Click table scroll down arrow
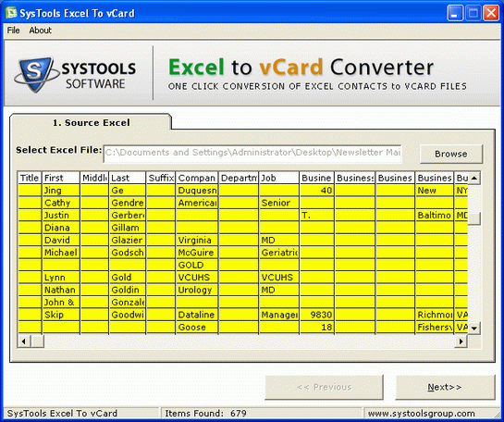This screenshot has height=422, width=504. pos(474,329)
